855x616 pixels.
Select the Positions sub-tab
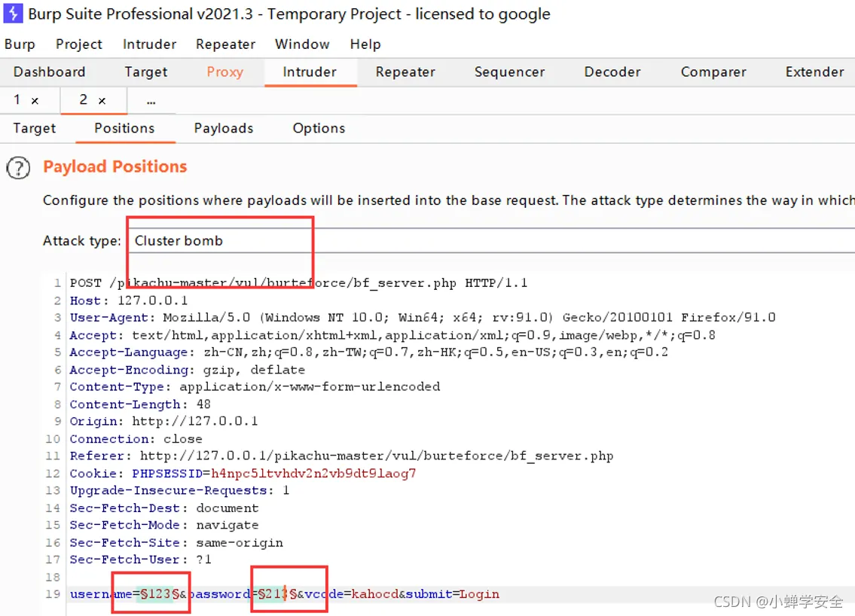point(125,129)
